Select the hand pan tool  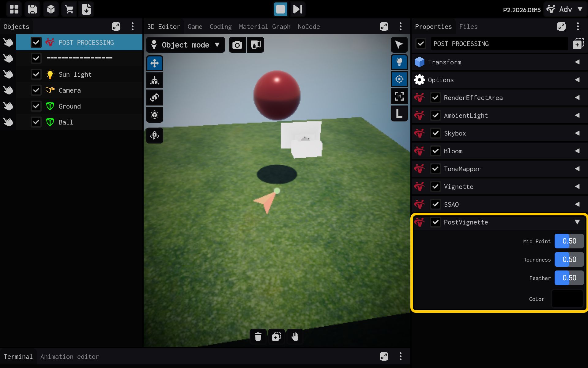tap(295, 337)
